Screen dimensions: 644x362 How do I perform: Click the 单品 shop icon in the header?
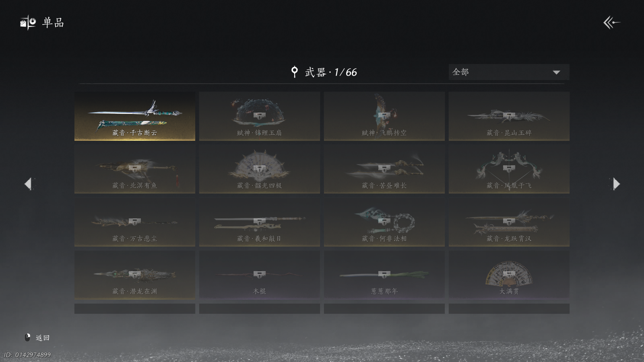click(x=28, y=23)
